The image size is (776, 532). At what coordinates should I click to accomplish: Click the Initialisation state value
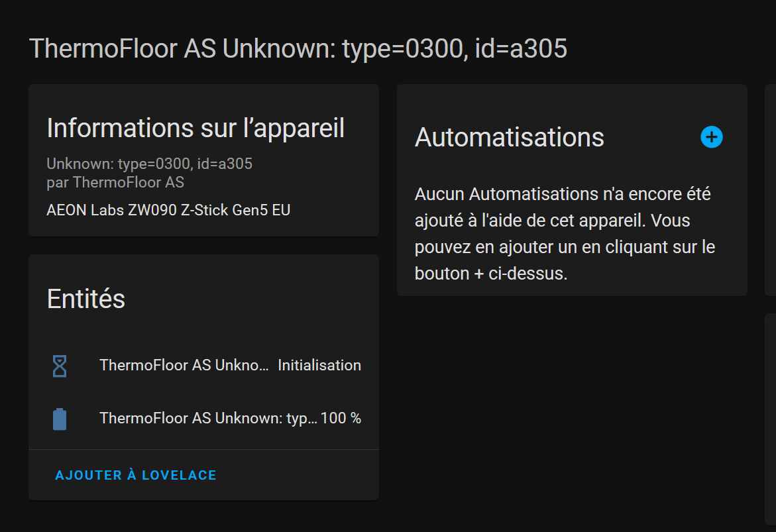coord(319,365)
